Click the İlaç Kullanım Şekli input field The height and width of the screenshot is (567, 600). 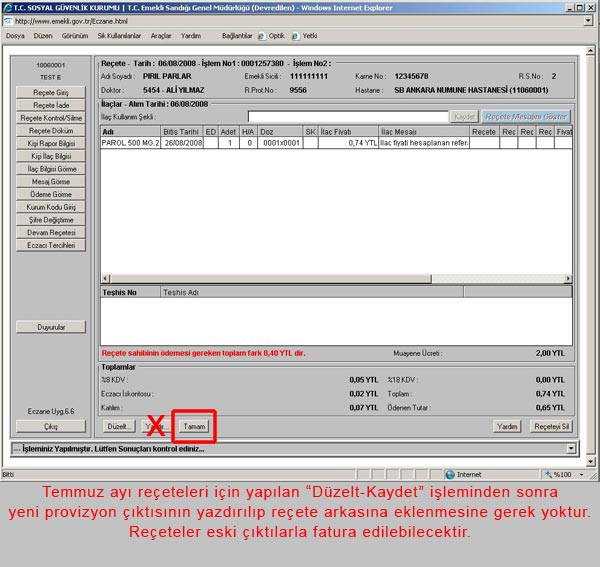point(346,116)
